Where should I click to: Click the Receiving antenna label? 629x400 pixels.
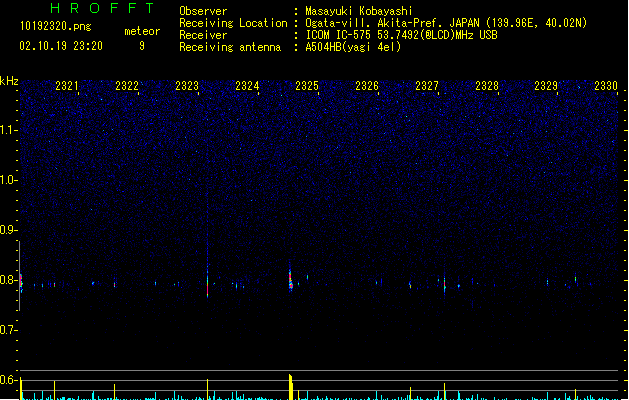[230, 47]
